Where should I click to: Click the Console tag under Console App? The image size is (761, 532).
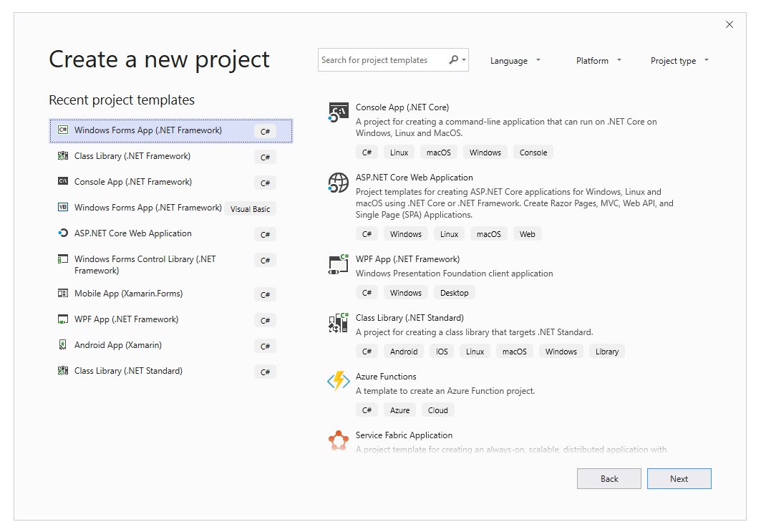(533, 153)
